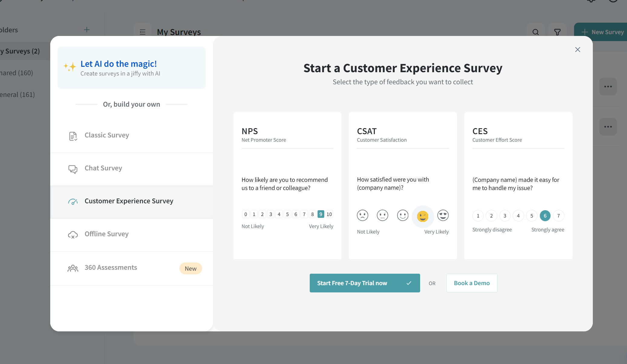This screenshot has width=627, height=364.
Task: Click score 9 on NPS scale slider
Action: tap(321, 214)
